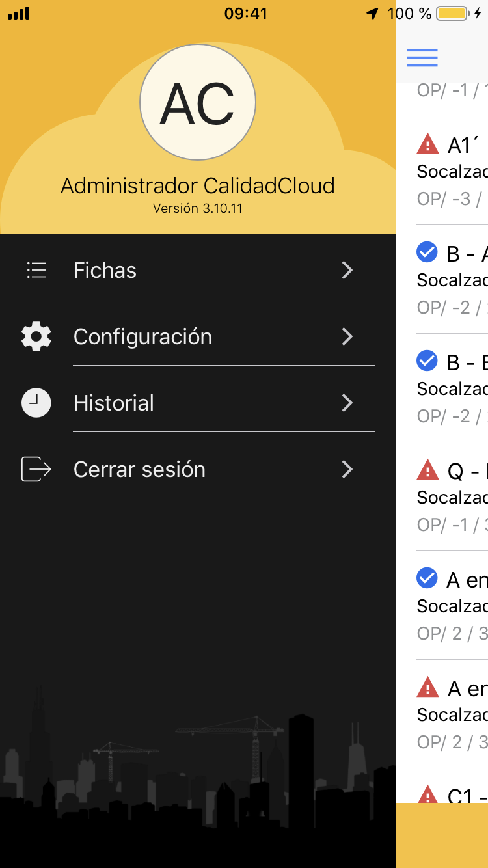Tap the red warning icon beside Q
This screenshot has width=488, height=868.
(427, 469)
